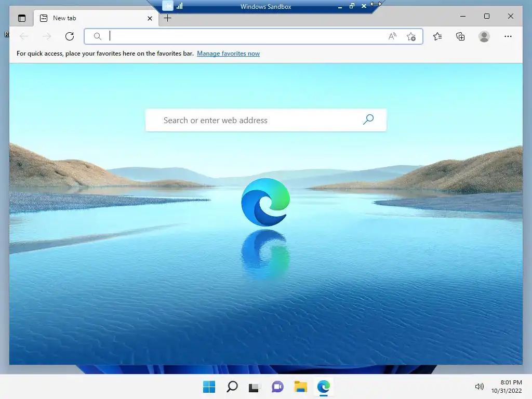Close Windows Sandbox via connection bar
532x399 pixels.
pyautogui.click(x=364, y=6)
